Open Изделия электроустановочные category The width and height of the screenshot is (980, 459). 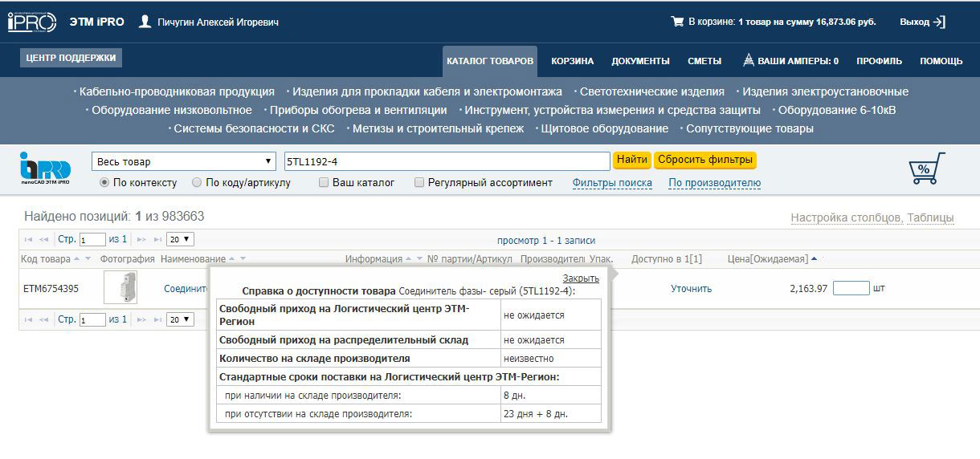point(826,91)
